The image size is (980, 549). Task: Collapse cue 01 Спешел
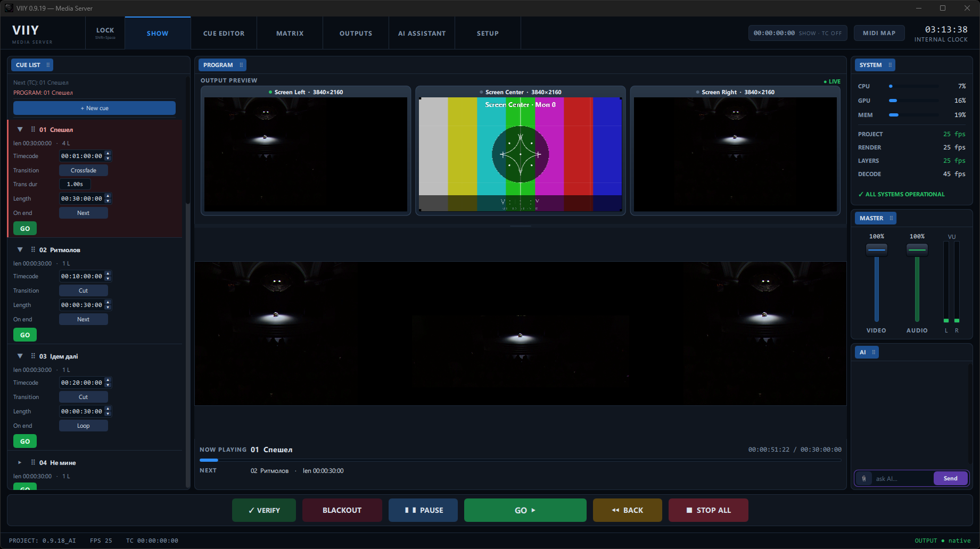pos(20,129)
